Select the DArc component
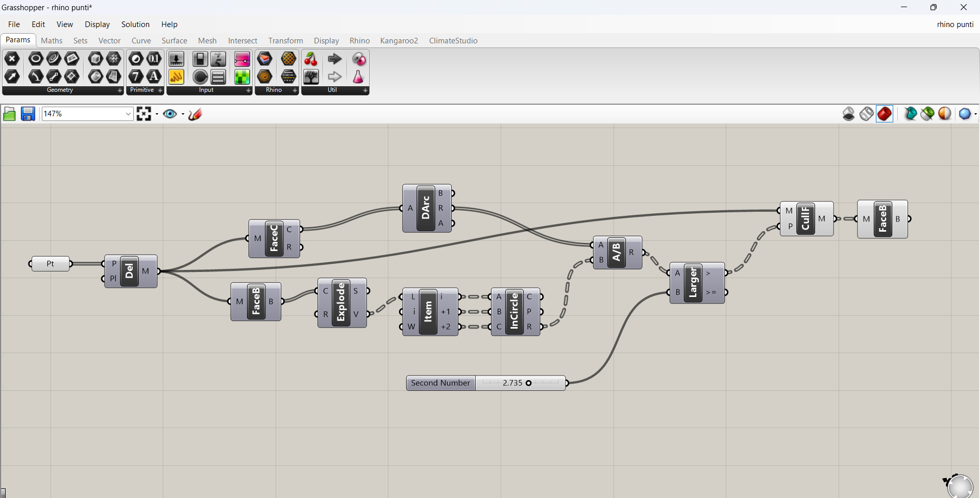Viewport: 980px width, 498px height. pyautogui.click(x=426, y=208)
